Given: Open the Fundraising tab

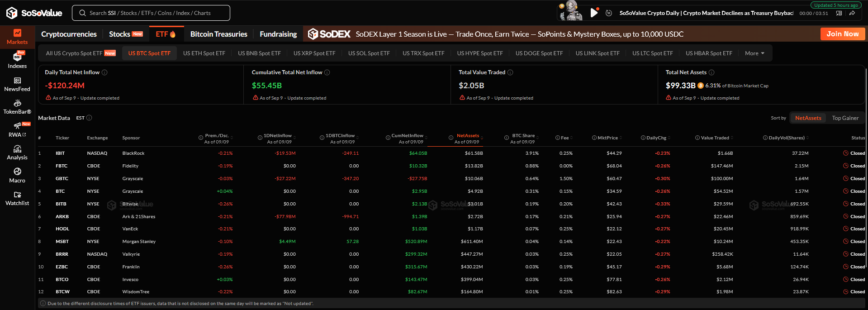Looking at the screenshot, I should (x=278, y=34).
